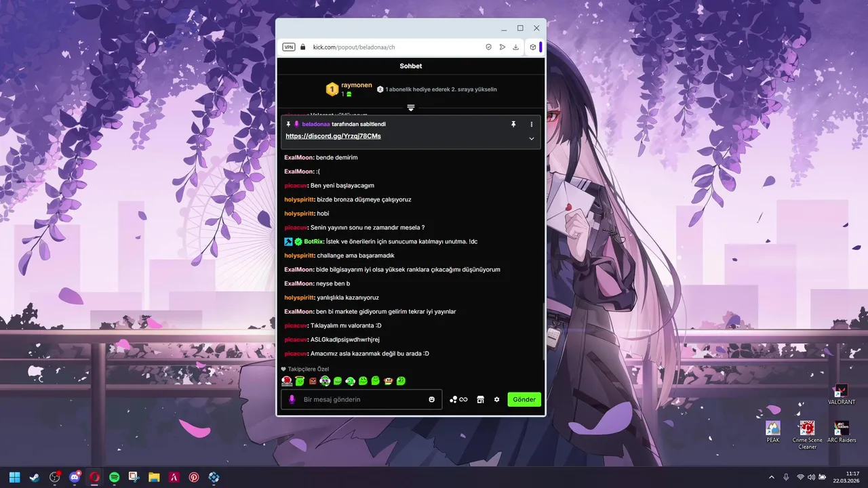Screen dimensions: 868x488
Task: Expand the pinned message chevron
Action: [x=532, y=138]
